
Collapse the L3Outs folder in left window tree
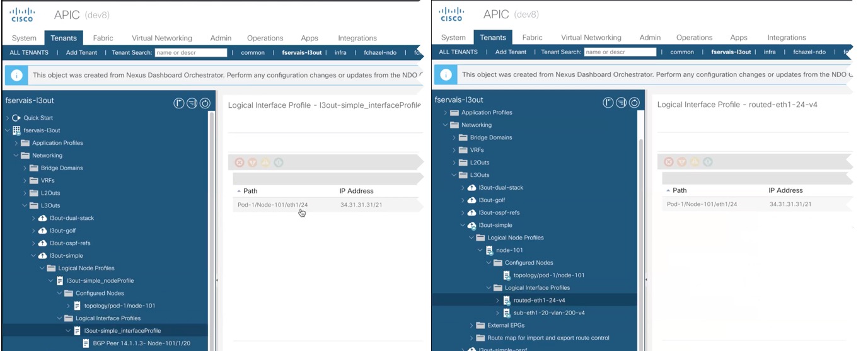click(25, 205)
